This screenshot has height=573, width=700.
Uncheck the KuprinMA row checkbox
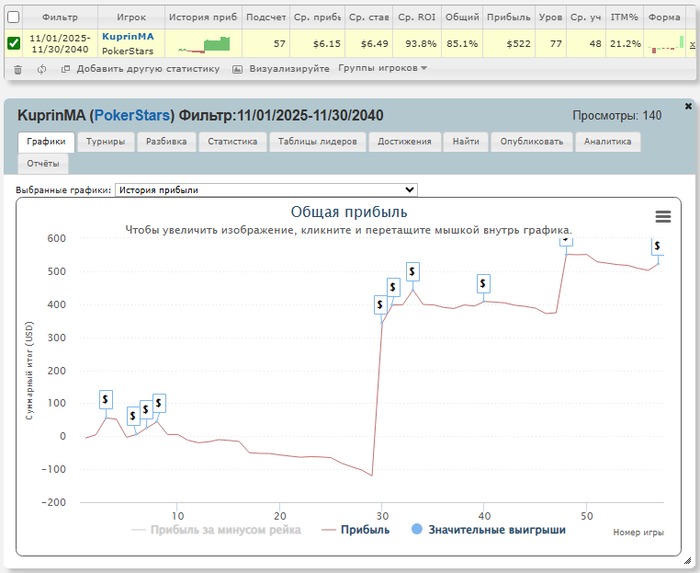(x=14, y=43)
